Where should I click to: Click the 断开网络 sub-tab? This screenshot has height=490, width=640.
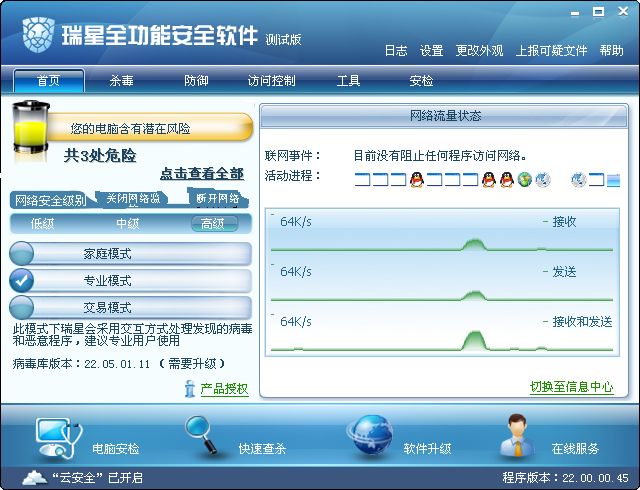(x=218, y=198)
